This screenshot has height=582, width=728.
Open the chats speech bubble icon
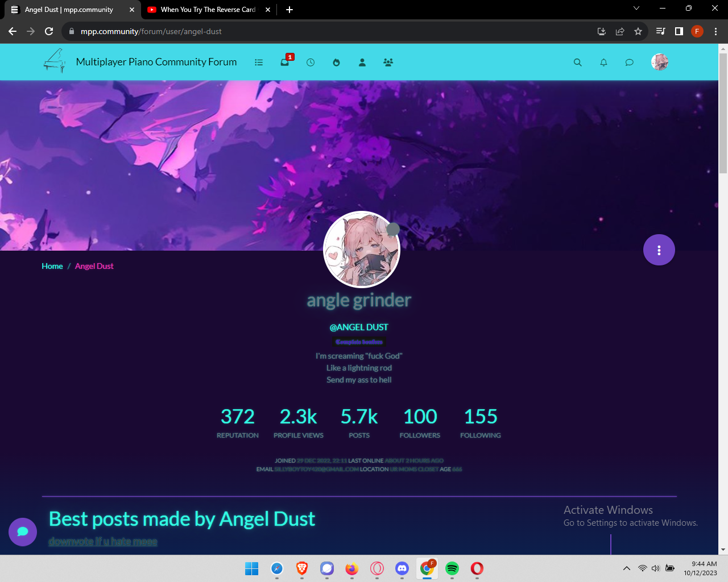coord(629,63)
